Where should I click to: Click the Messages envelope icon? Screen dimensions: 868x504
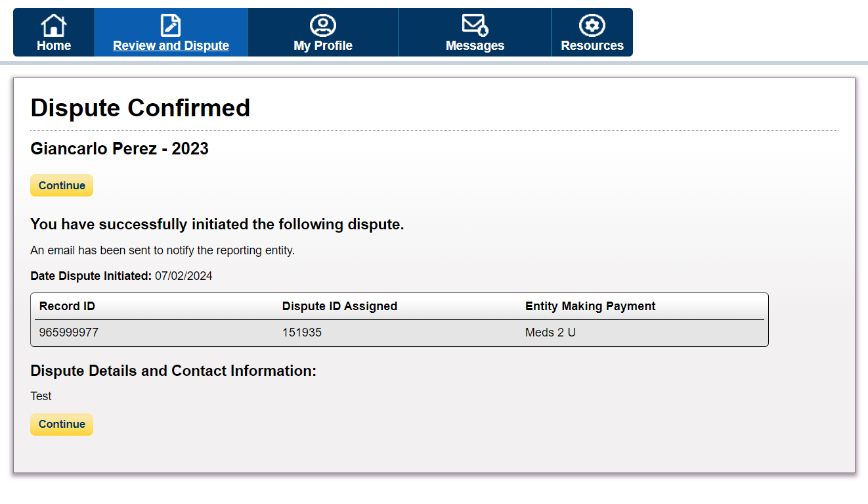[x=475, y=25]
